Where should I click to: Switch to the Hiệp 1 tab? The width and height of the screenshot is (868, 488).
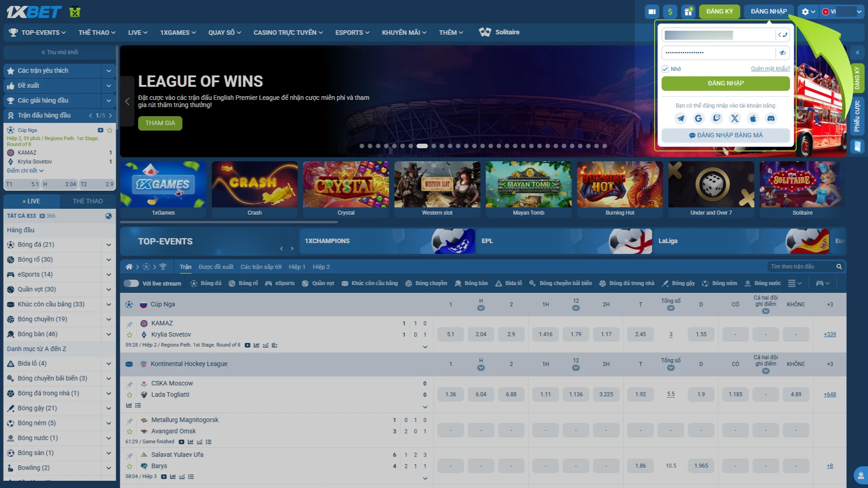[x=297, y=267]
